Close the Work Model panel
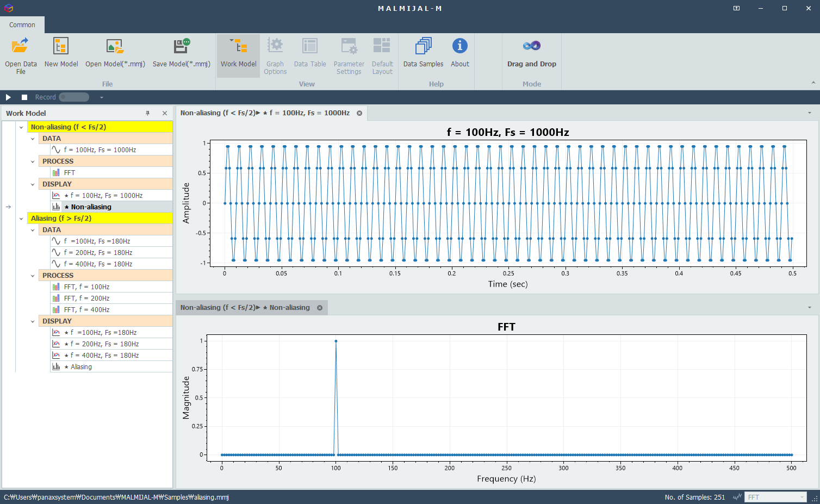820x504 pixels. pos(165,113)
